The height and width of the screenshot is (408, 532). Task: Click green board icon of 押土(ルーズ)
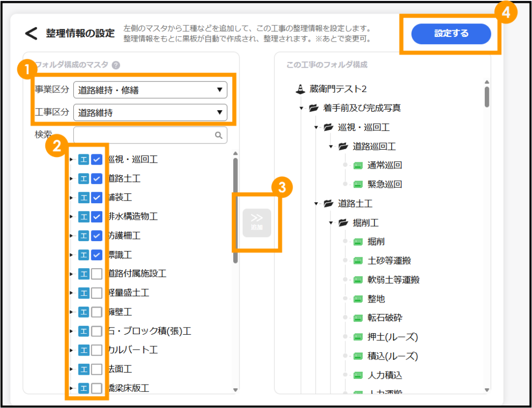(358, 337)
